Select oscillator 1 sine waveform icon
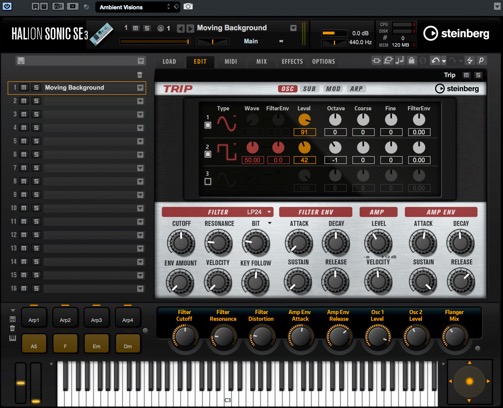The height and width of the screenshot is (408, 503). pos(227,123)
